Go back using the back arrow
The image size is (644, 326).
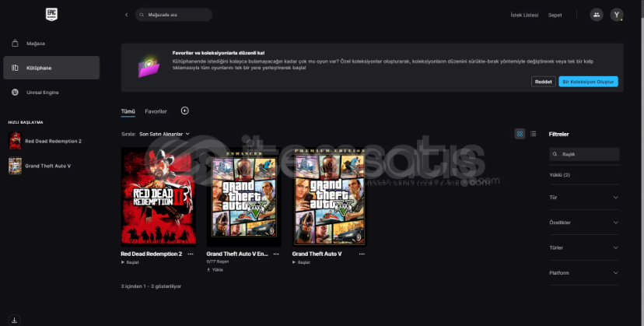point(127,15)
